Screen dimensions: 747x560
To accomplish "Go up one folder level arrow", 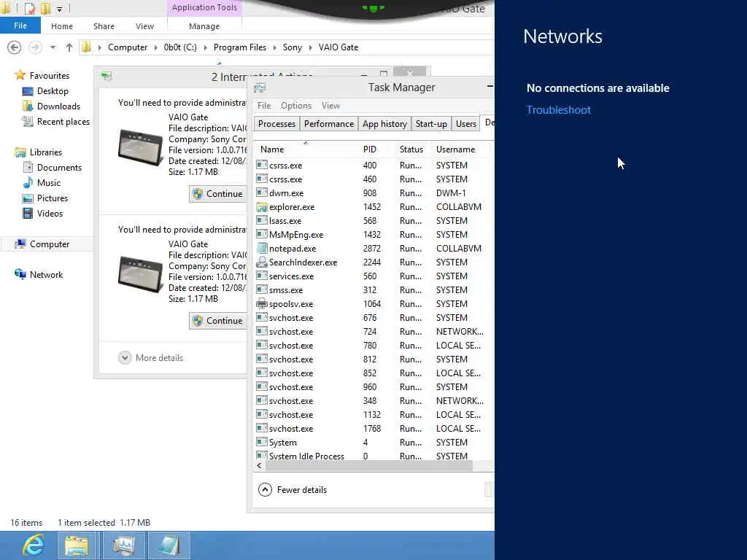I will 69,47.
